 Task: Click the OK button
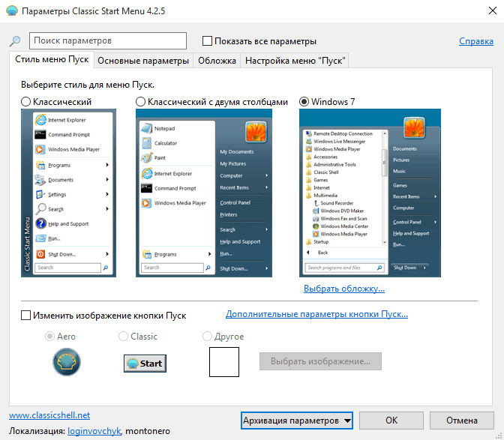click(391, 421)
